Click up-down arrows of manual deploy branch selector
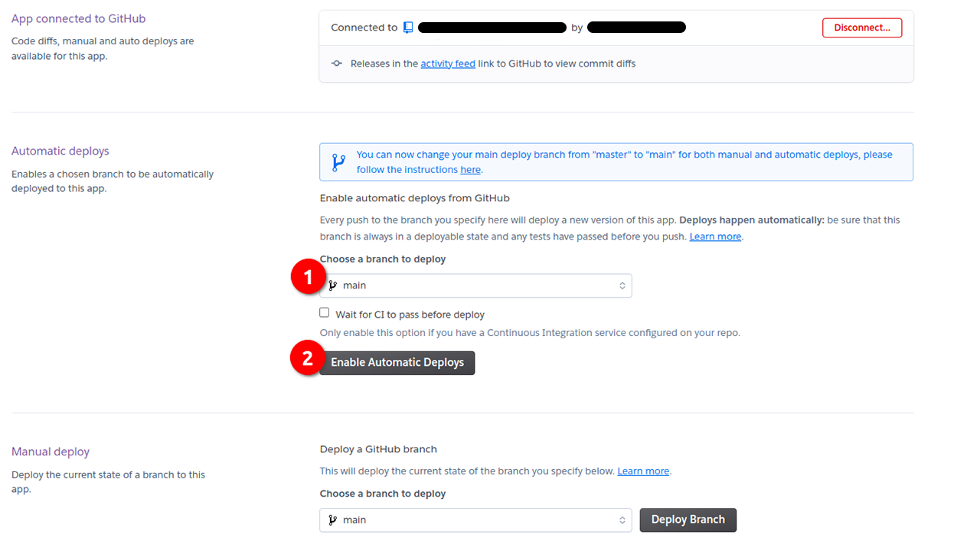Viewport: 980px width, 551px height. 622,520
